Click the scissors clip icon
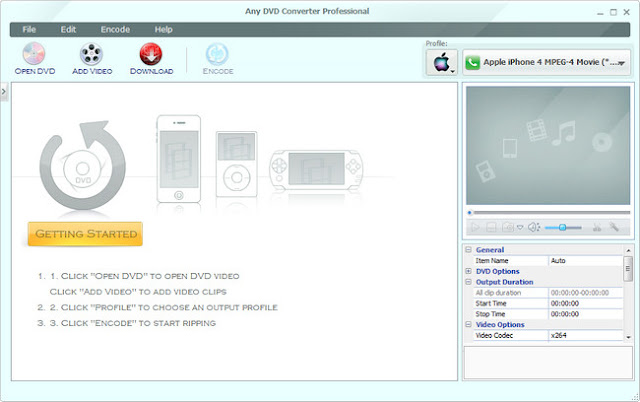This screenshot has height=402, width=640. coord(597,227)
